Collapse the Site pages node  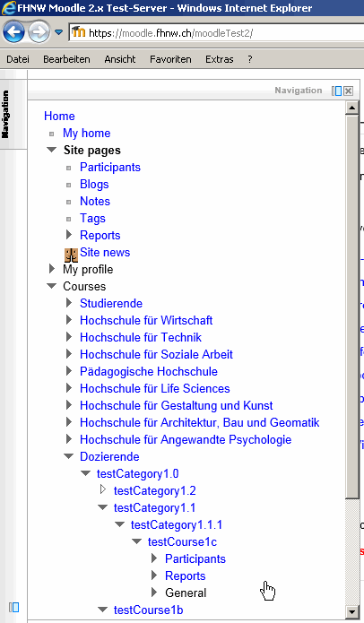pyautogui.click(x=52, y=150)
